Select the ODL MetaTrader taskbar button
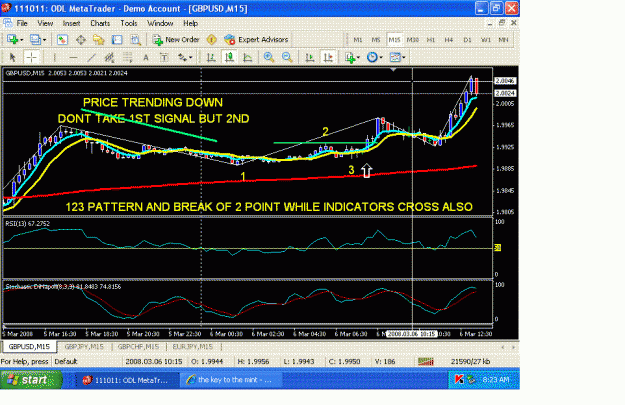Image resolution: width=625 pixels, height=405 pixels. [x=127, y=380]
